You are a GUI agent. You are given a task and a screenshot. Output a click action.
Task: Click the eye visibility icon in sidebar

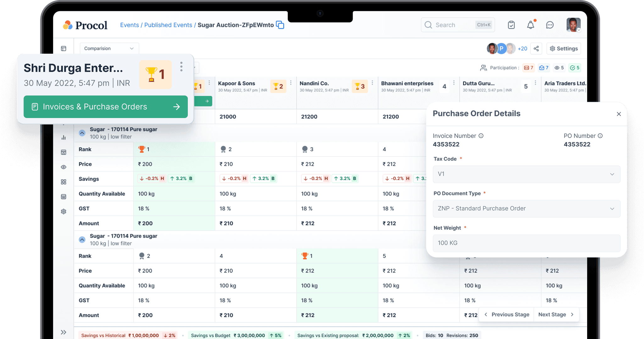pyautogui.click(x=64, y=167)
